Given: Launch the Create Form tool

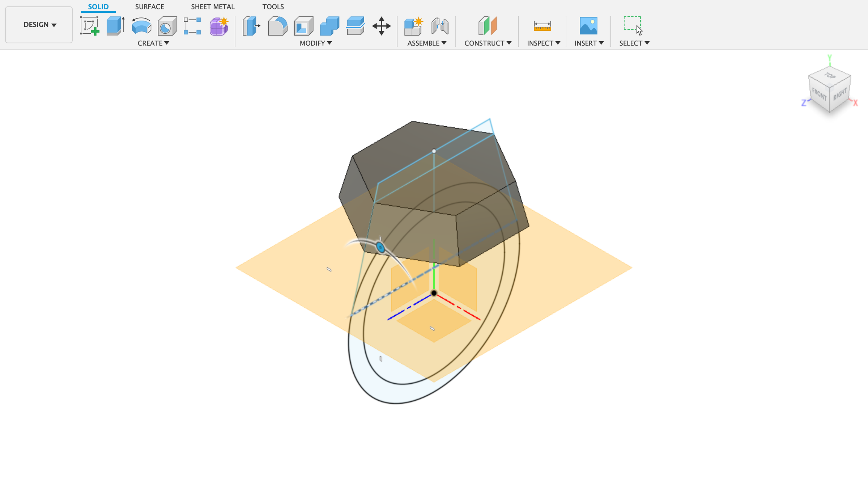Looking at the screenshot, I should (x=219, y=26).
